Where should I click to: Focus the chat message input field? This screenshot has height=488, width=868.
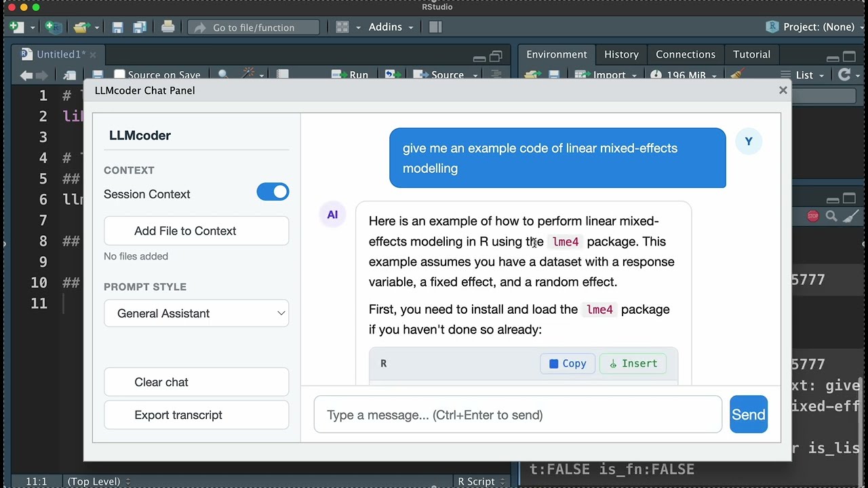click(518, 414)
